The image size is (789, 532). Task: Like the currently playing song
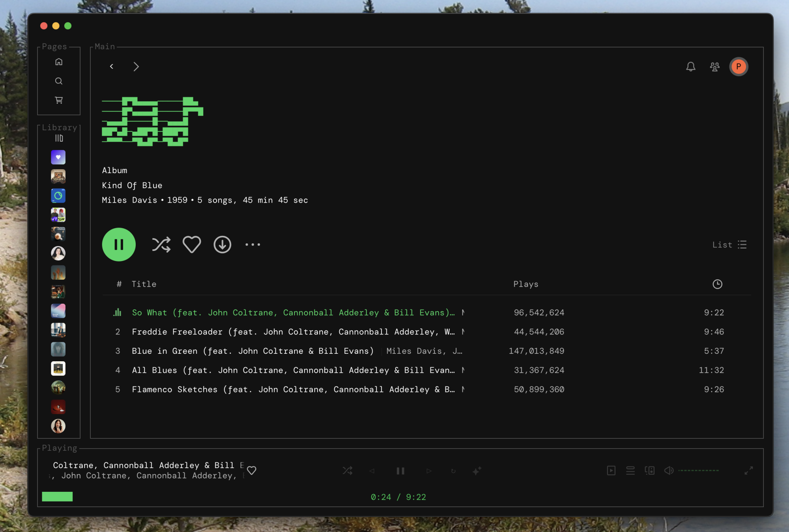251,470
